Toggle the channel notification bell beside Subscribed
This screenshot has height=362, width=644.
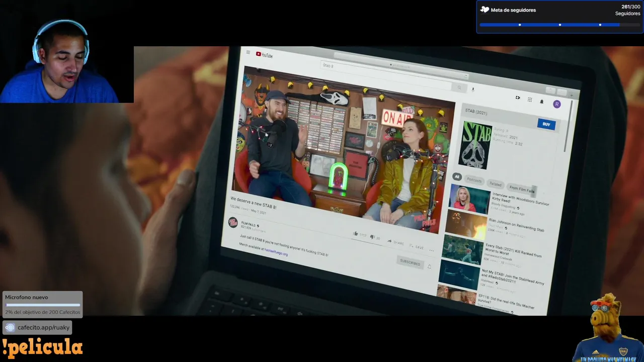pyautogui.click(x=429, y=266)
